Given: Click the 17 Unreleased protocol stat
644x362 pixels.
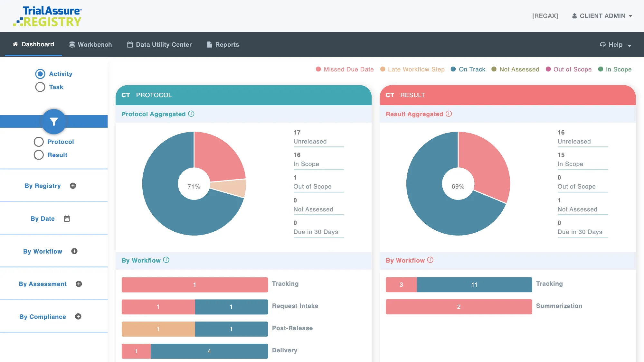Looking at the screenshot, I should pos(318,137).
